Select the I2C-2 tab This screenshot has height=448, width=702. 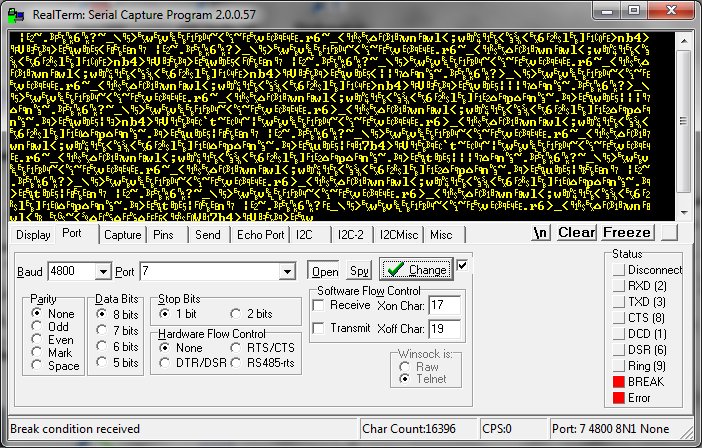[x=351, y=235]
